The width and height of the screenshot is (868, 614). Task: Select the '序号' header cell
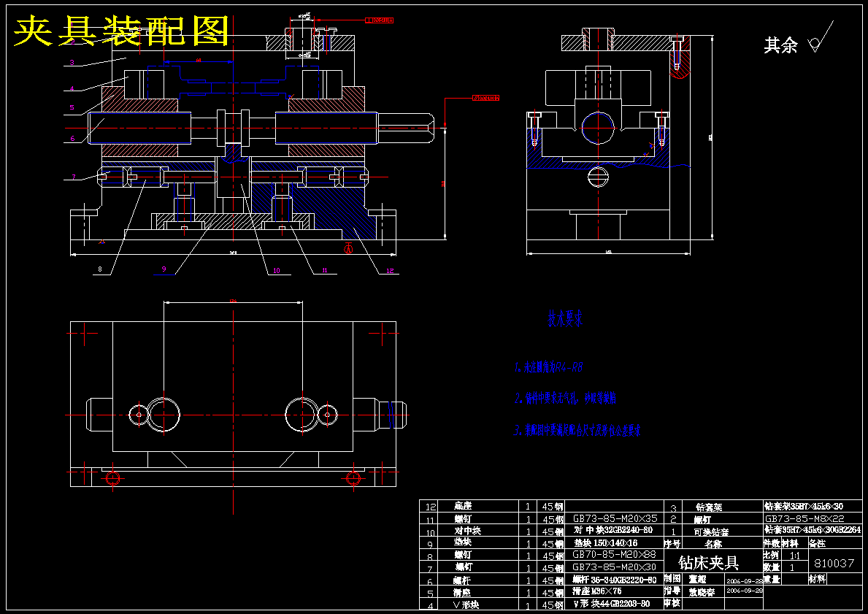pyautogui.click(x=672, y=544)
